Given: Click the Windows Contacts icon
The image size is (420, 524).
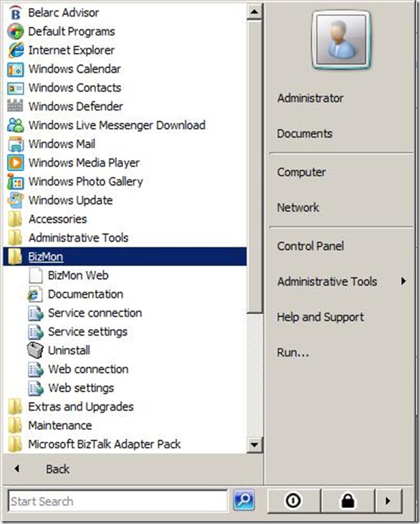Looking at the screenshot, I should tap(15, 88).
